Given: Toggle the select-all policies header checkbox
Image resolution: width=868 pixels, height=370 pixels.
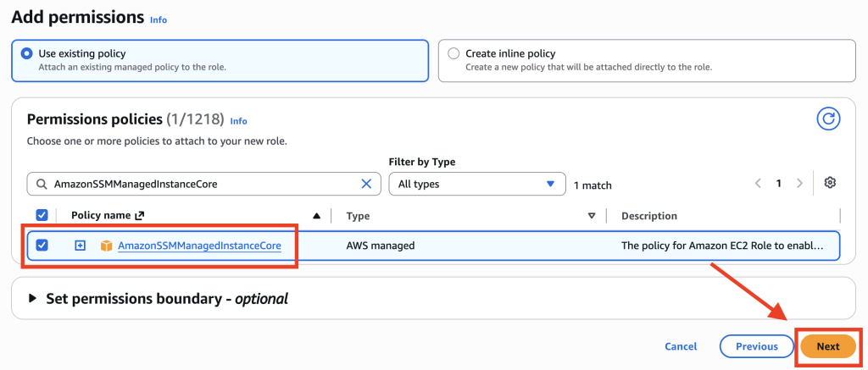Looking at the screenshot, I should point(42,215).
